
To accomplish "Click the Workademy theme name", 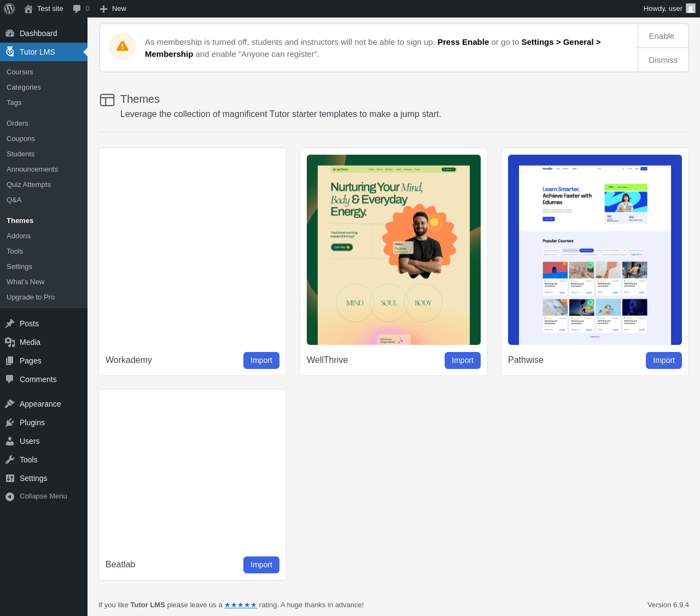I will tap(129, 360).
